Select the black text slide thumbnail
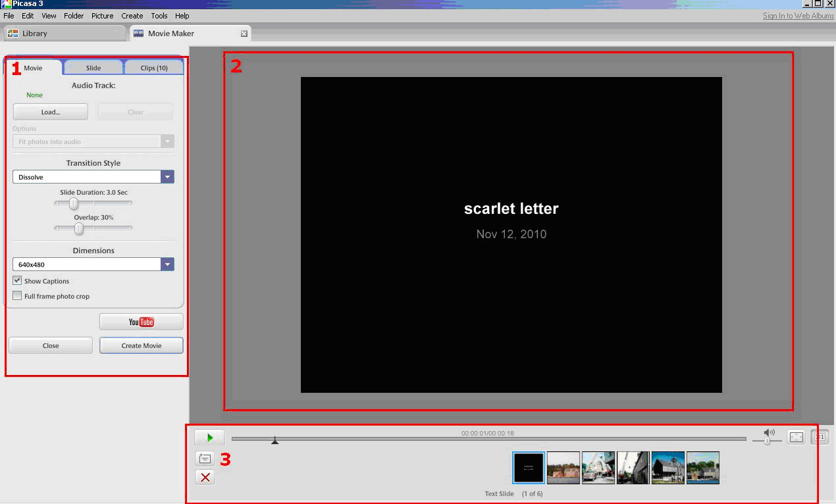The width and height of the screenshot is (836, 504). point(529,468)
